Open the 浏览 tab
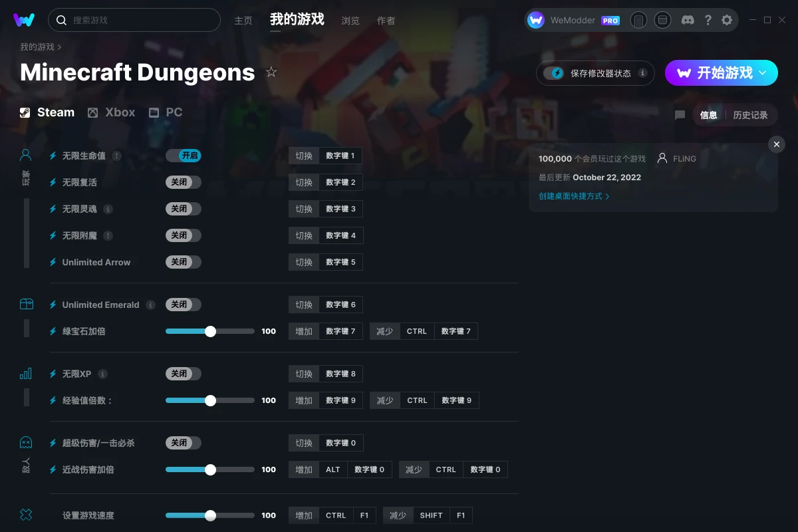Image resolution: width=798 pixels, height=532 pixels. pyautogui.click(x=350, y=21)
